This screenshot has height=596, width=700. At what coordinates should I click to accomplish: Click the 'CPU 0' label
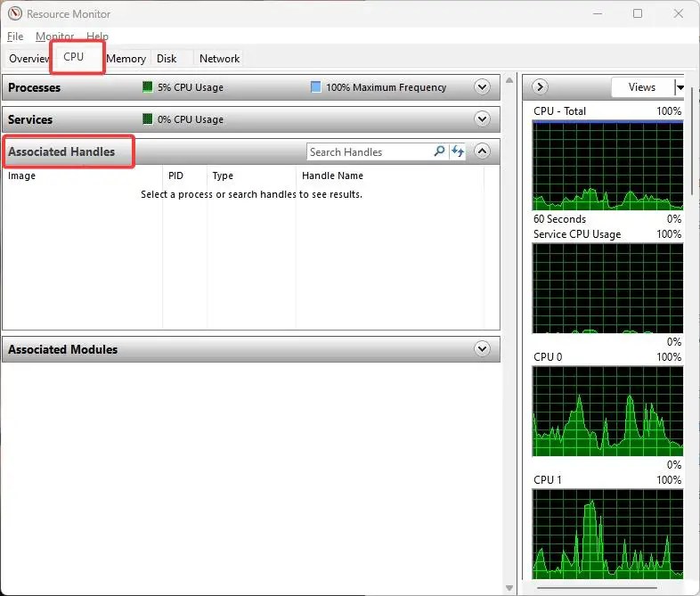tap(548, 357)
